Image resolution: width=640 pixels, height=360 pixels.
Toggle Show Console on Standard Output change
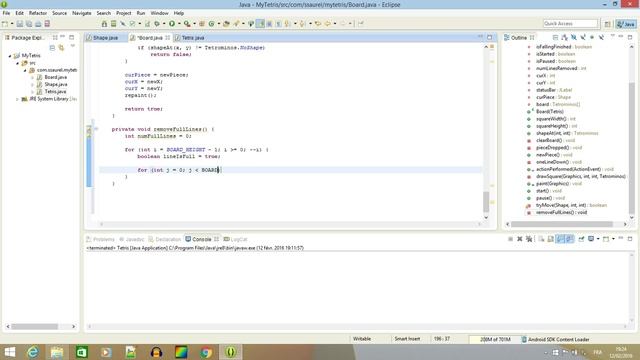tap(560, 239)
